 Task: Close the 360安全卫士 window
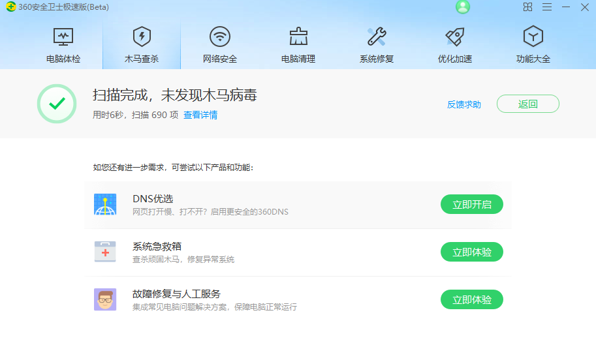pyautogui.click(x=585, y=7)
